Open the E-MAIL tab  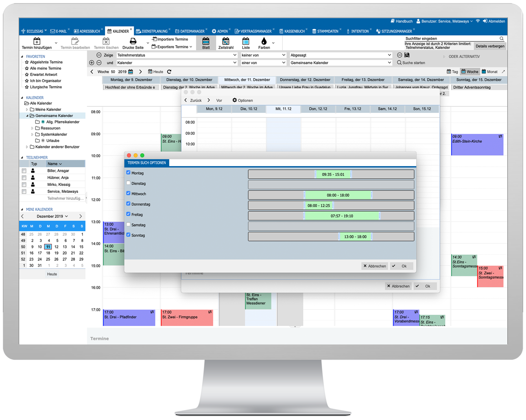59,31
